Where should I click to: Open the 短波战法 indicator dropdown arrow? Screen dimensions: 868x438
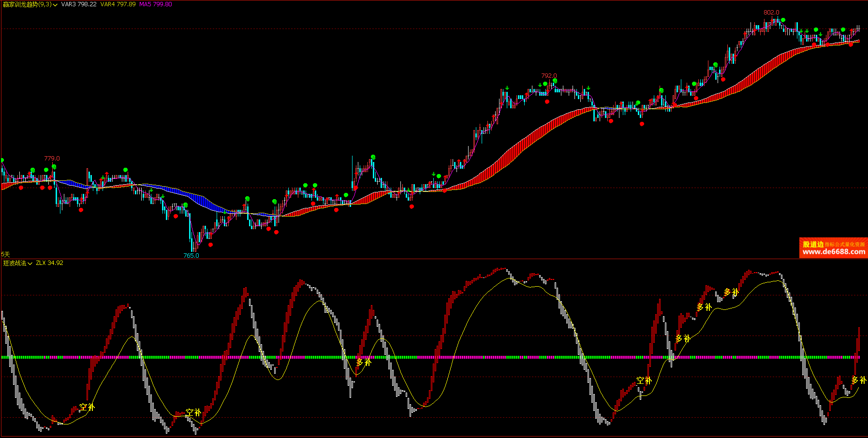pos(30,263)
